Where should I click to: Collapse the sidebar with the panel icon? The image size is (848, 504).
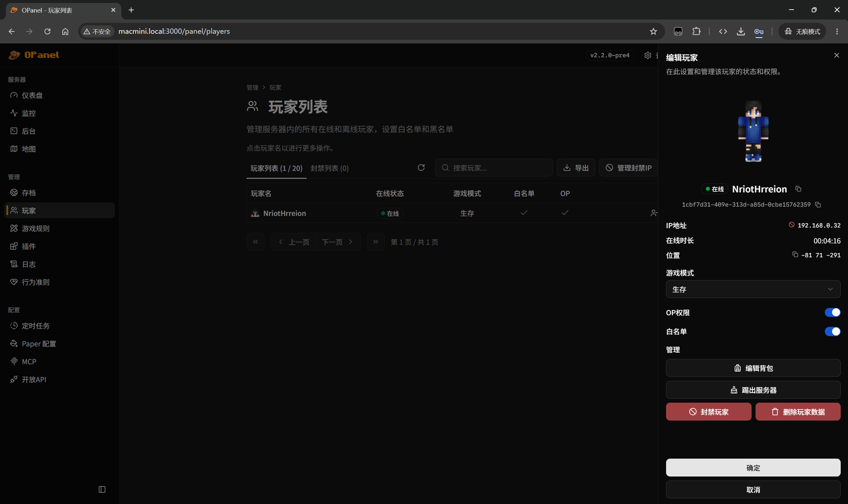[102, 489]
